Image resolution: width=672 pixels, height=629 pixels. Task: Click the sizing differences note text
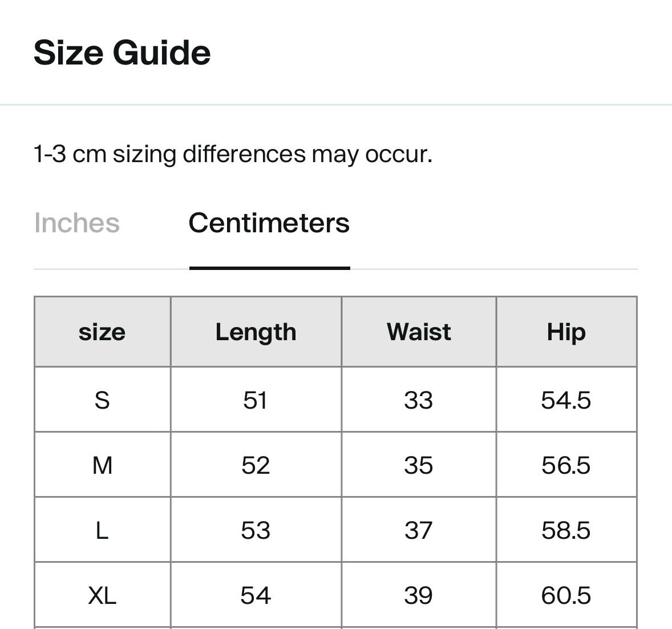tap(233, 154)
